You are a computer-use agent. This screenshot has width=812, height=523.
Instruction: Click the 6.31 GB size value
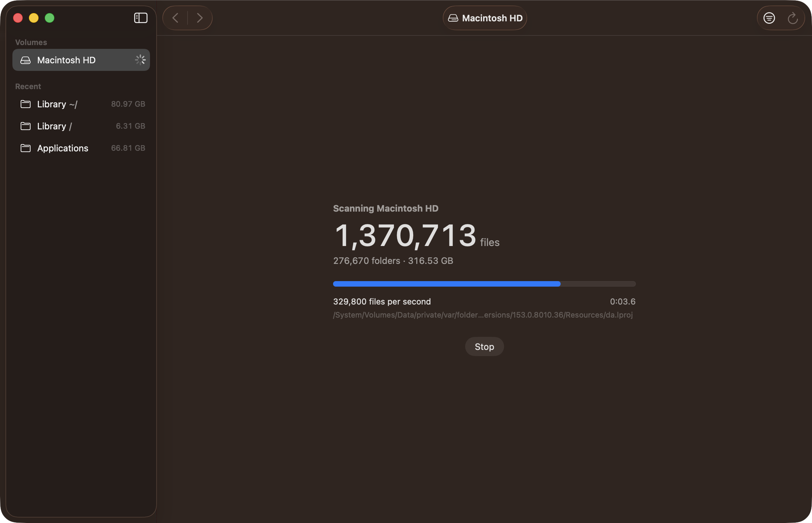click(130, 126)
